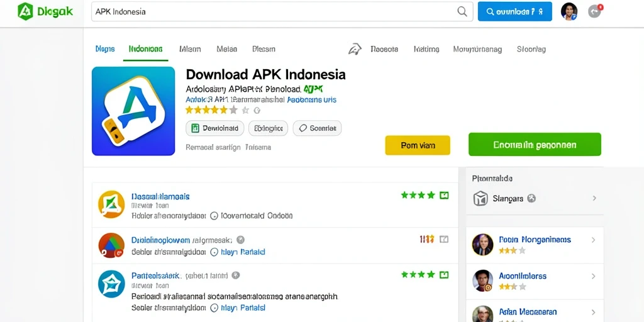Open the Ileyn Pariald link in second result

243,252
